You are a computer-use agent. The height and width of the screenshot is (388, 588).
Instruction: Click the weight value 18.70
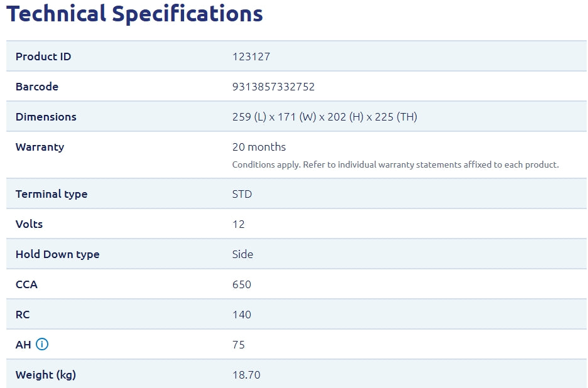pos(246,375)
